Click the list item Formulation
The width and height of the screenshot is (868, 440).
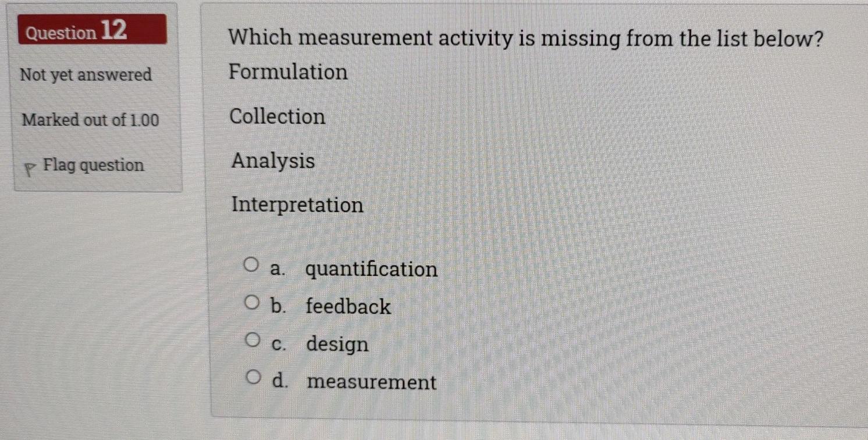point(289,71)
